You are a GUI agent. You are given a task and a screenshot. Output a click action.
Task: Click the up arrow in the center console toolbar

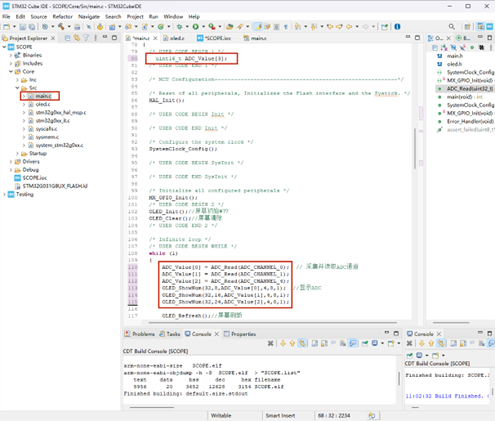(292, 343)
